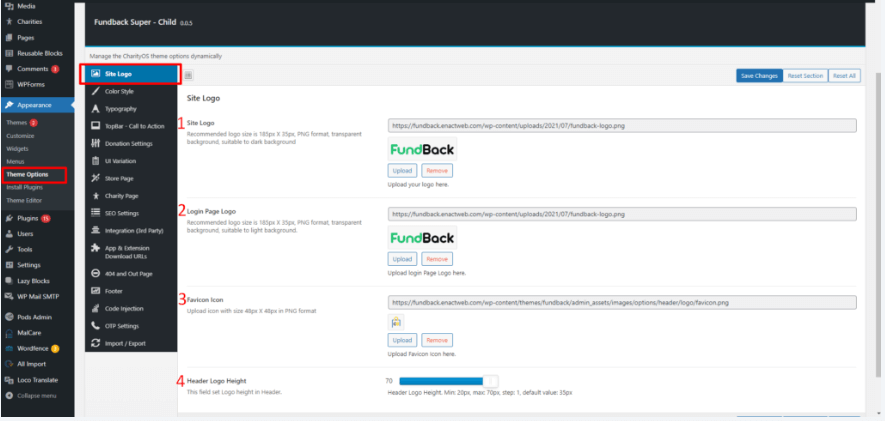Click the MalCare icon
This screenshot has height=421, width=885.
[x=8, y=333]
